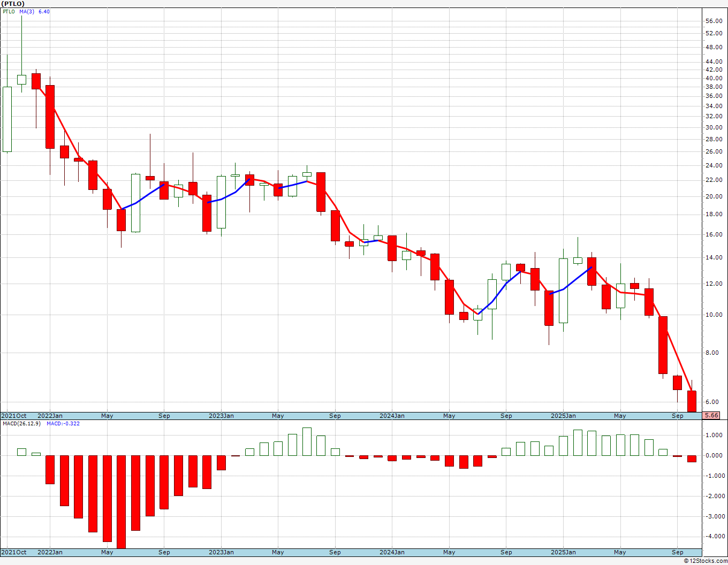Click the PTLO legend label
728x565 pixels.
(9, 11)
